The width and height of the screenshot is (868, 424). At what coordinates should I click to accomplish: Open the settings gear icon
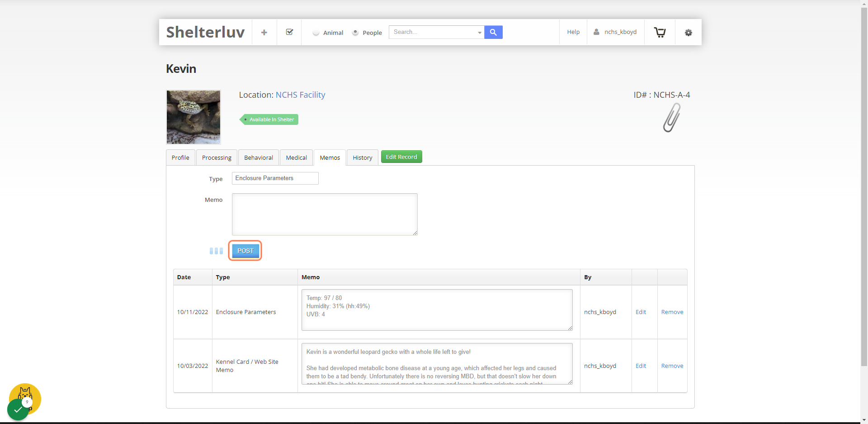point(688,33)
